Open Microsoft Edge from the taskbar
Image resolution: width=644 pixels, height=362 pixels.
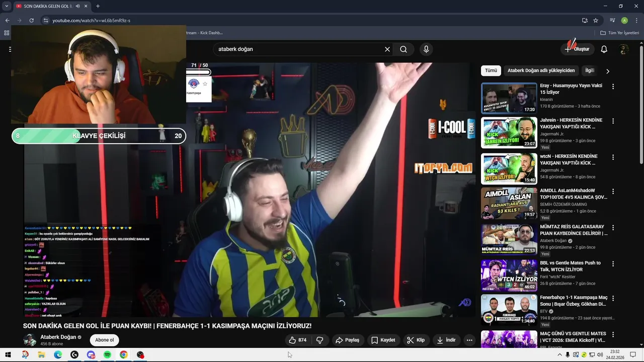[x=58, y=355]
